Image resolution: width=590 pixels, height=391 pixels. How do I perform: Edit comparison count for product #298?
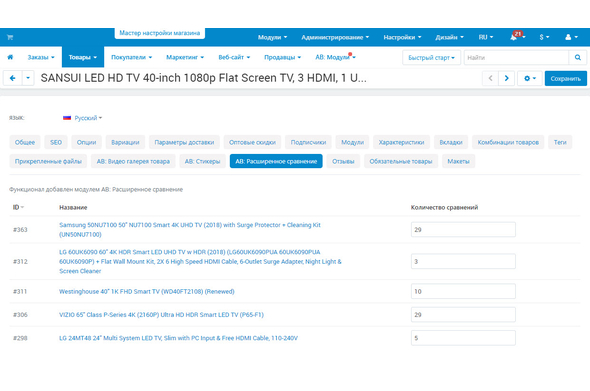[x=463, y=338]
